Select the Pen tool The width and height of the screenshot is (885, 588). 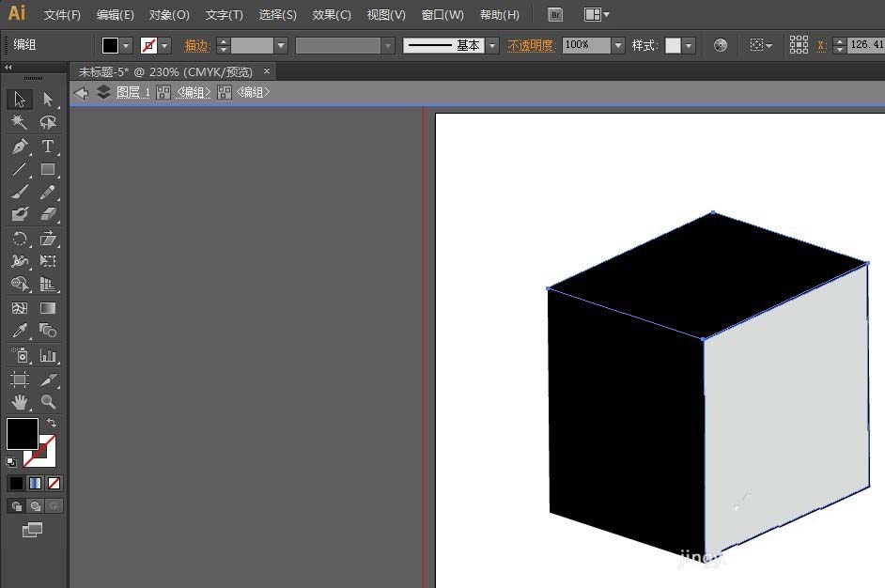click(x=19, y=147)
